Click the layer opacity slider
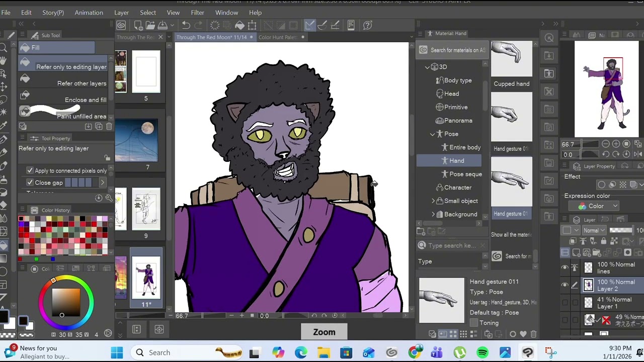The width and height of the screenshot is (644, 362). pyautogui.click(x=622, y=230)
